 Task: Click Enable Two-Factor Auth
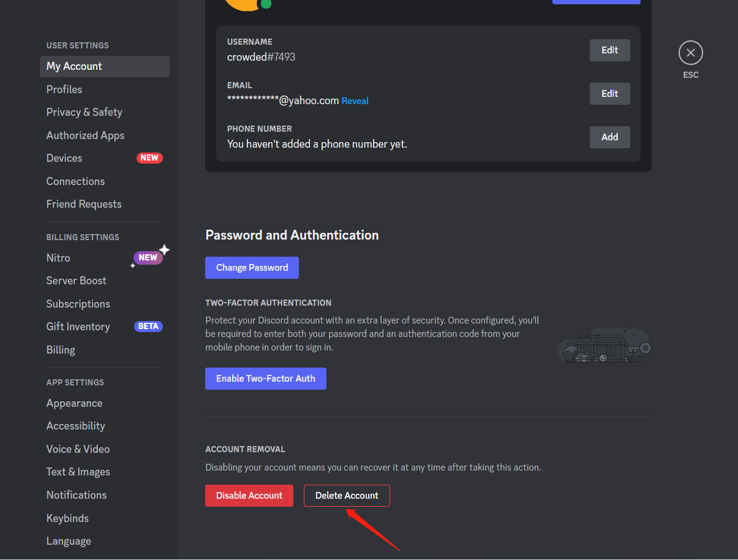[x=266, y=379]
